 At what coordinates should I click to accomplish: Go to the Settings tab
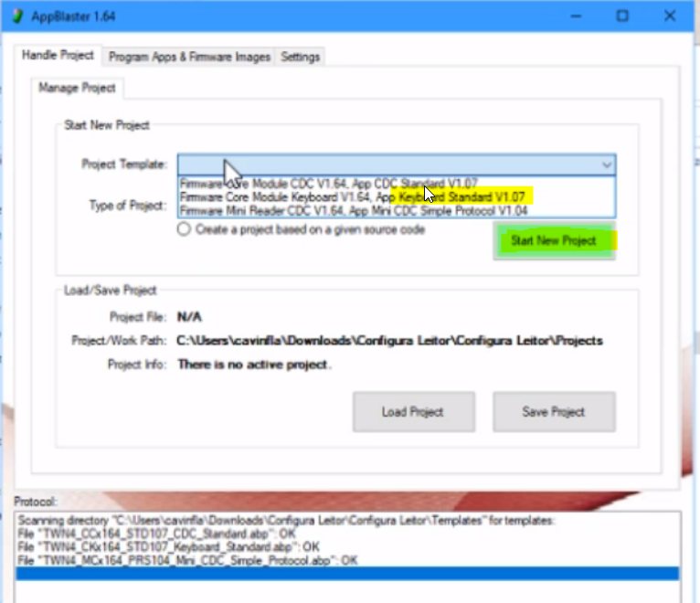pos(300,57)
